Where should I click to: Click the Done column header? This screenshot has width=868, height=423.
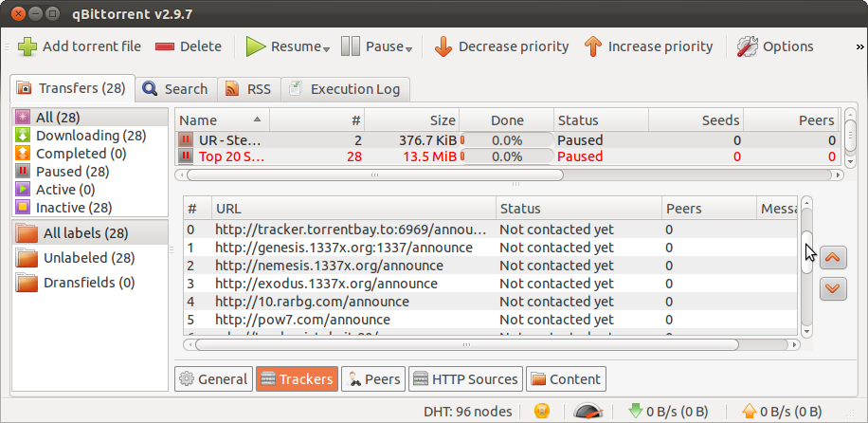[506, 120]
